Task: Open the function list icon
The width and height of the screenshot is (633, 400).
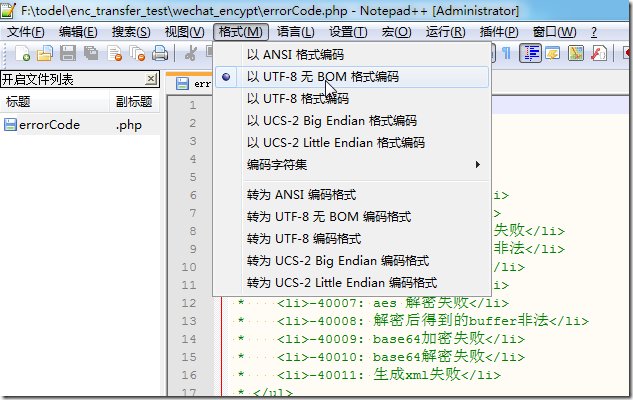Action: tap(599, 53)
